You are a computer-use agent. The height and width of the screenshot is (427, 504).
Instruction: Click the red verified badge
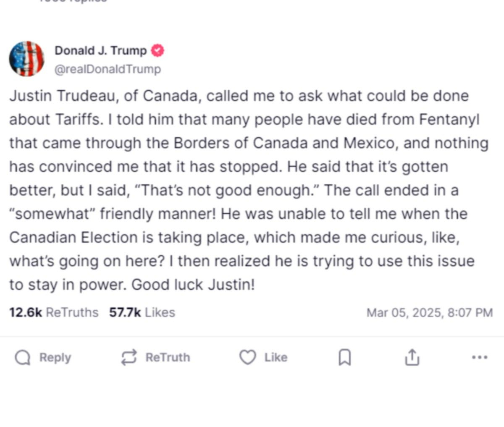[x=157, y=51]
